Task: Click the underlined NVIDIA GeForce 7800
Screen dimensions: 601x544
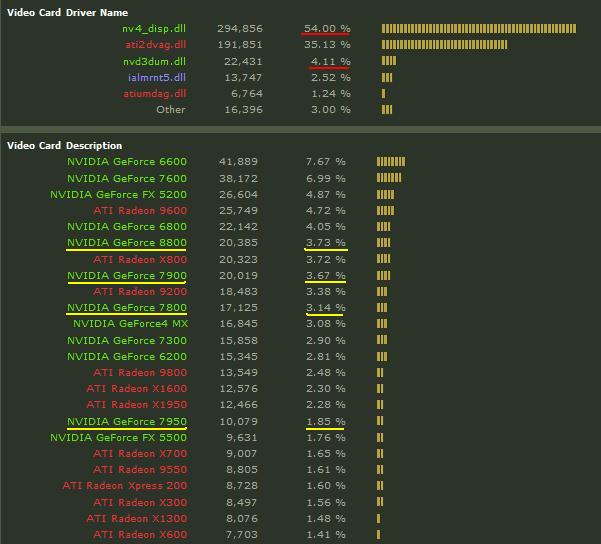Action: click(127, 308)
